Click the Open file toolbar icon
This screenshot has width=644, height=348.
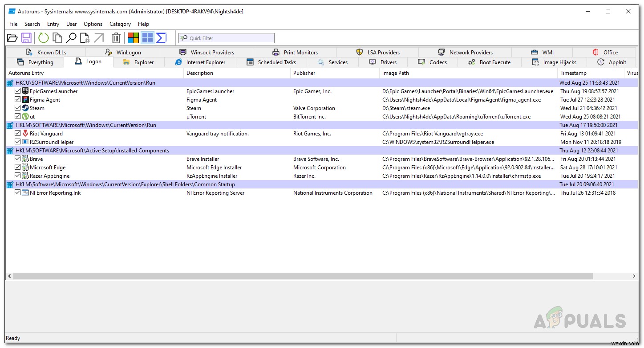12,38
